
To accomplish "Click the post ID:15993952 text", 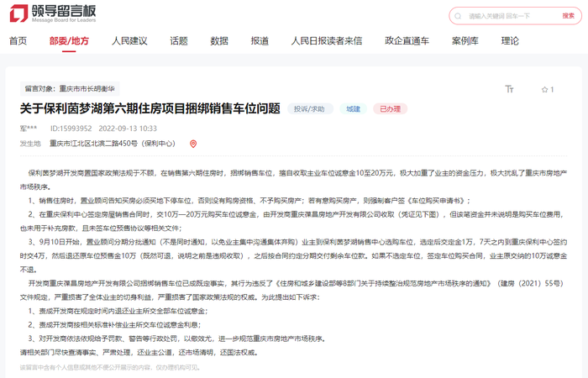I will tap(71, 129).
